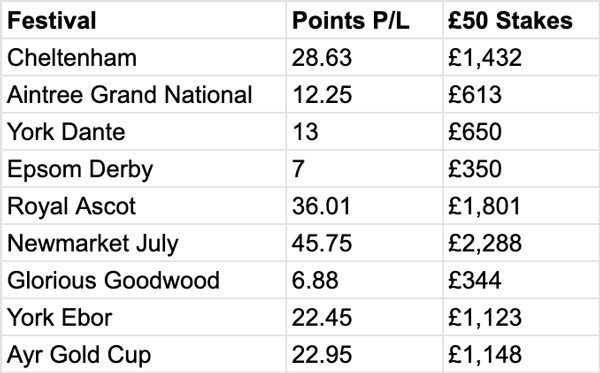Click the Glorious Goodwood cell

coord(144,280)
